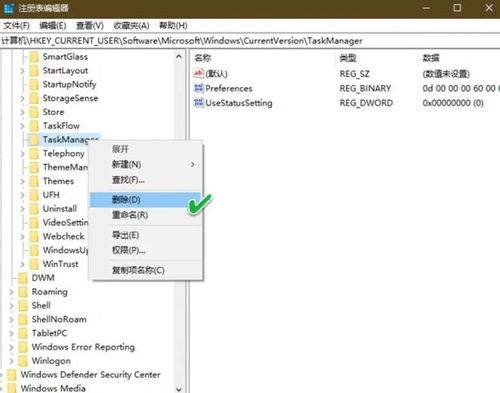Click the registry path address bar
Screen dimensions: 500x393
250,41
